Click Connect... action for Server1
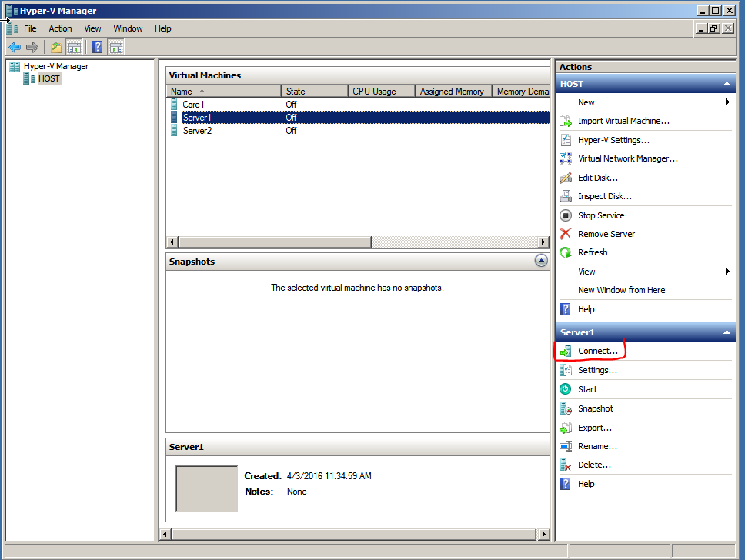This screenshot has height=560, width=745. [598, 351]
